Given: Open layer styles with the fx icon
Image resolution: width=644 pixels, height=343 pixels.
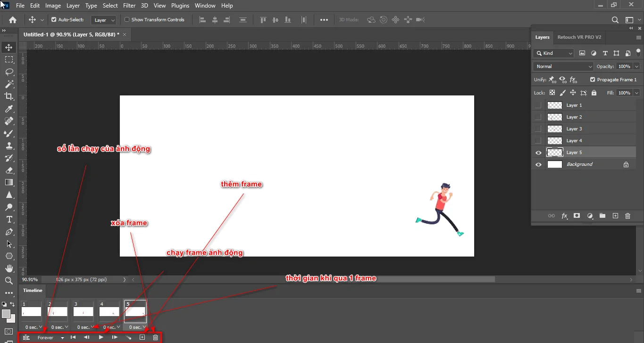Looking at the screenshot, I should (564, 216).
